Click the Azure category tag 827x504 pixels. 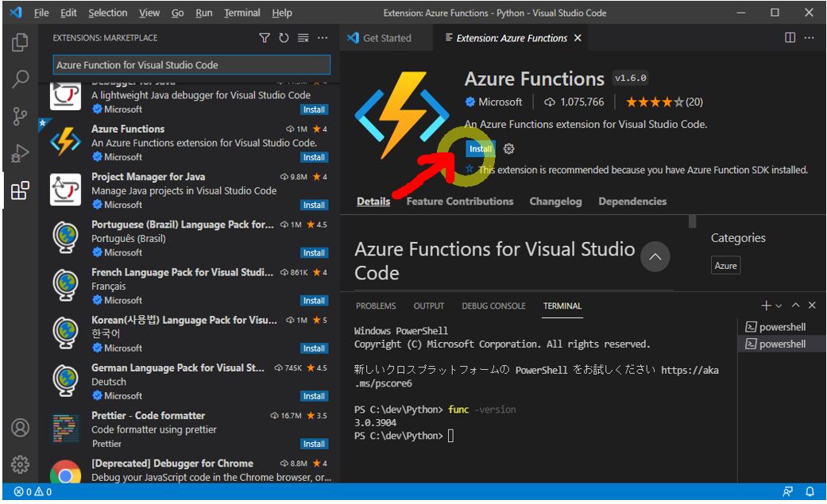pyautogui.click(x=725, y=266)
